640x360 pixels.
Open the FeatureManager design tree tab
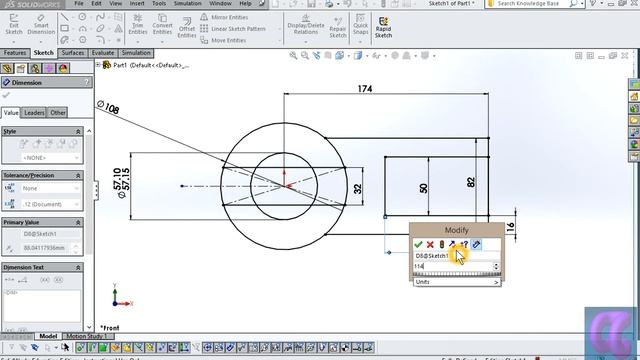7,68
